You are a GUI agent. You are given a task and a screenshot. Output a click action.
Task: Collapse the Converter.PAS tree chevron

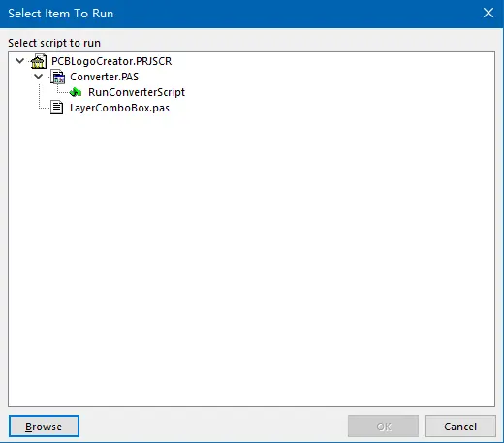(39, 77)
